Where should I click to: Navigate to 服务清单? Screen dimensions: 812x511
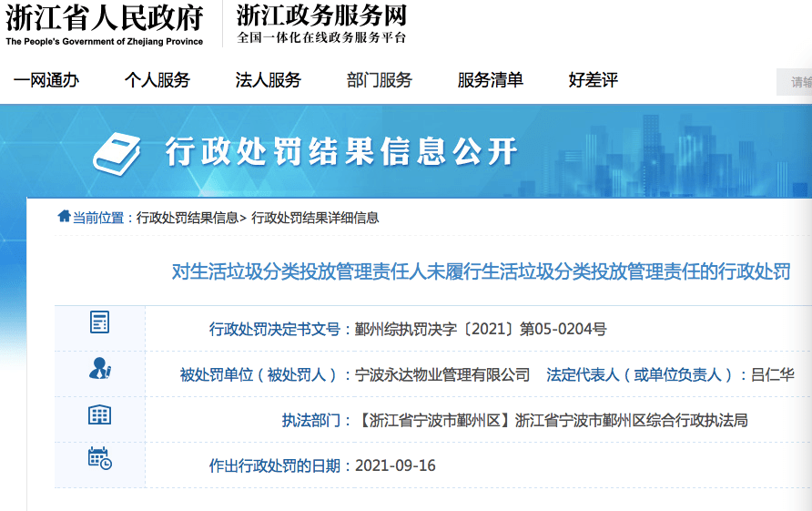tap(491, 80)
